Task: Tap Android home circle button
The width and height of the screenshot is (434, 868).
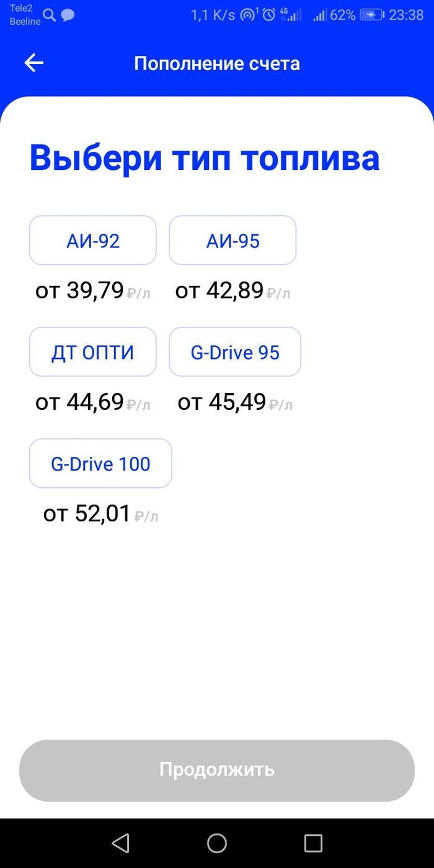Action: (x=217, y=843)
